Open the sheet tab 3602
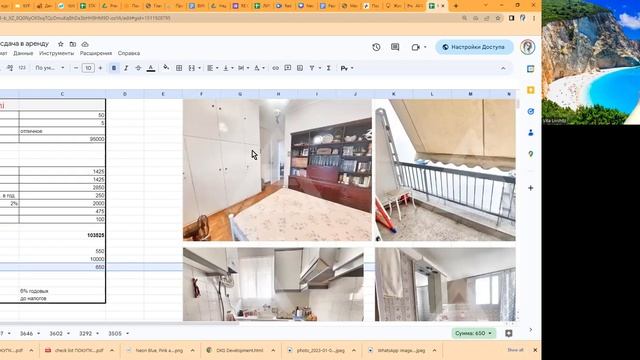 click(x=56, y=333)
